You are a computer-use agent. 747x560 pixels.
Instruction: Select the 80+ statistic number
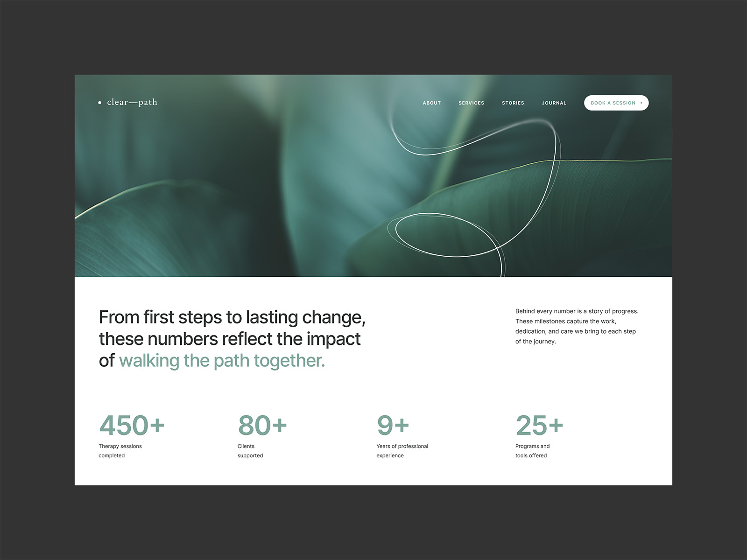click(262, 425)
